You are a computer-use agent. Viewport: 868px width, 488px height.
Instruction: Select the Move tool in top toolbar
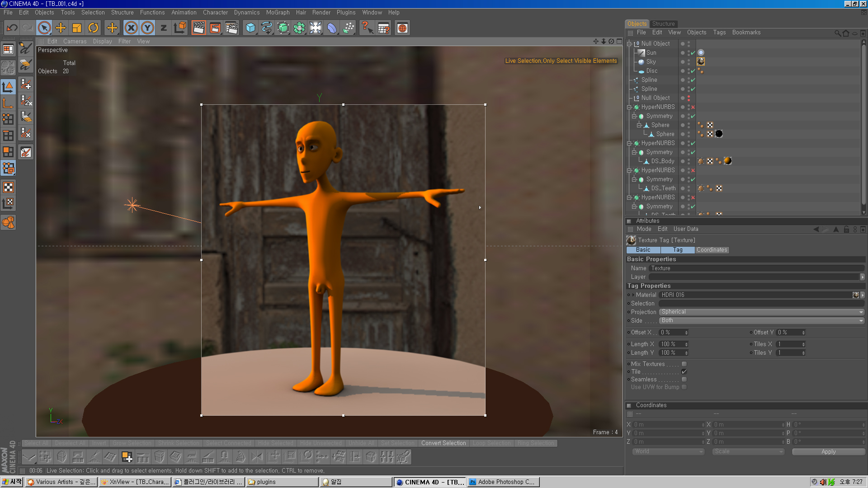click(61, 28)
